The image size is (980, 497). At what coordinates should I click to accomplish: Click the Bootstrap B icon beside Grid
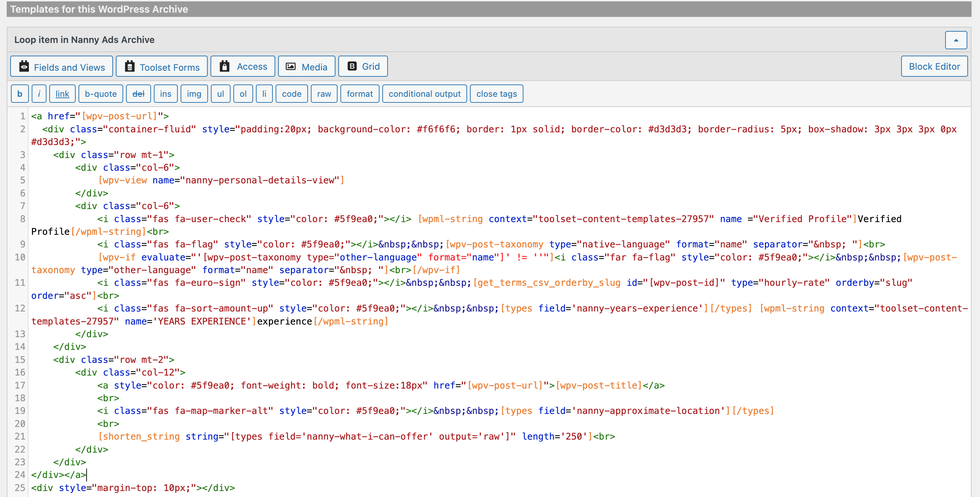click(x=352, y=67)
